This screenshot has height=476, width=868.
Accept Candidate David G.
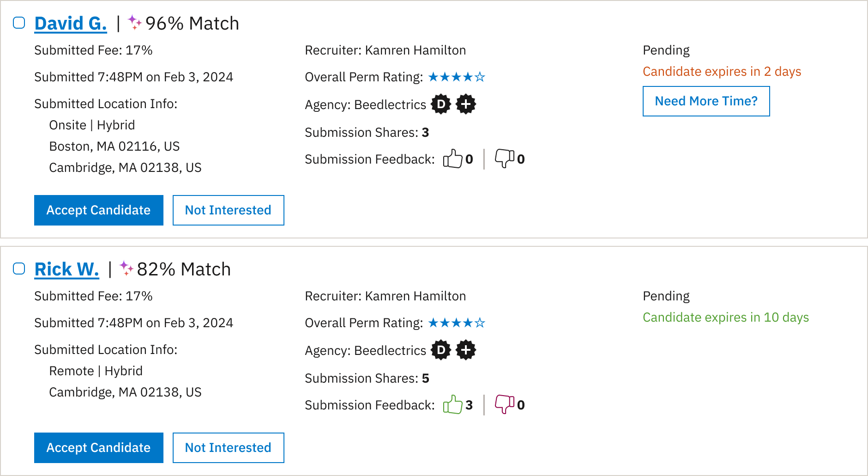click(x=98, y=210)
